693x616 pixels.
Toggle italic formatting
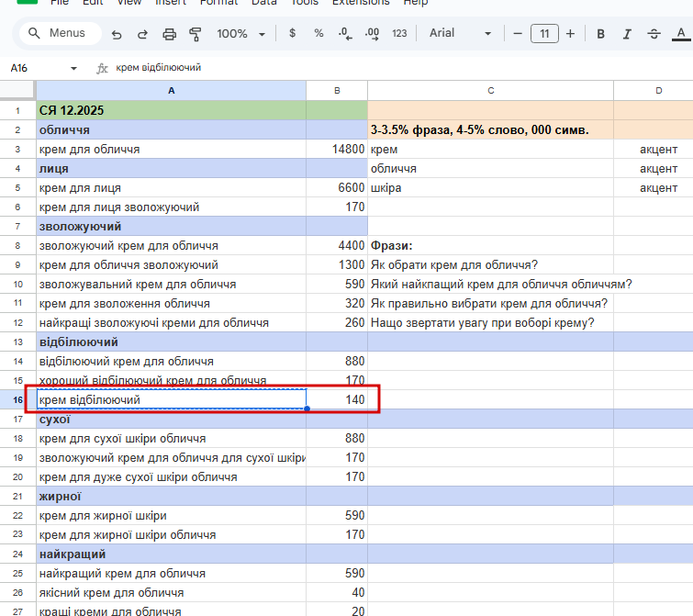[627, 34]
